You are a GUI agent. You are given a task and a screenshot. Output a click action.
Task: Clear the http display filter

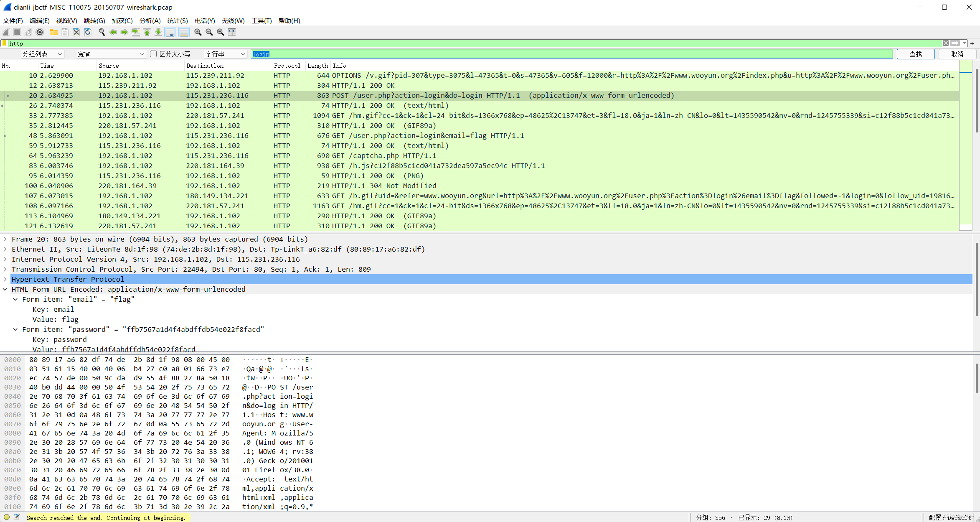946,43
